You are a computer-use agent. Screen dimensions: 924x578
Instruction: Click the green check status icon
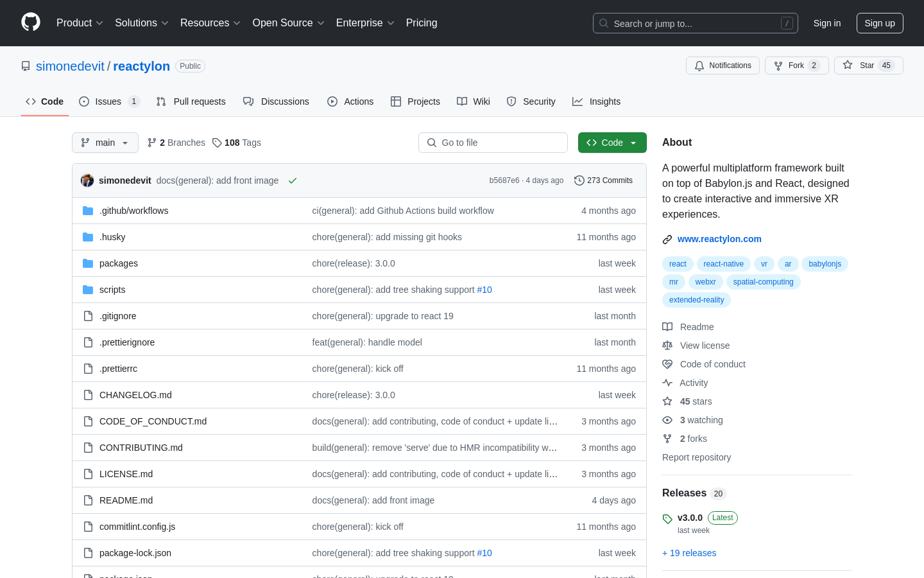(x=293, y=180)
